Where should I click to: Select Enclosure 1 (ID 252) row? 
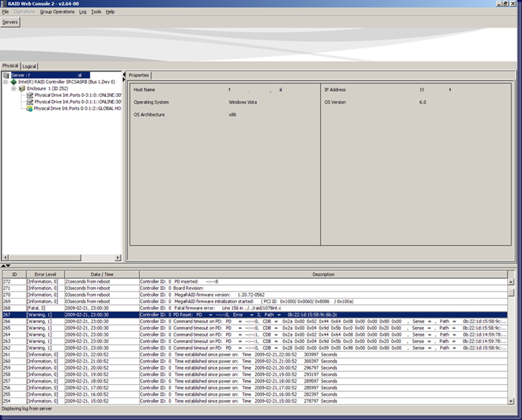pos(48,89)
